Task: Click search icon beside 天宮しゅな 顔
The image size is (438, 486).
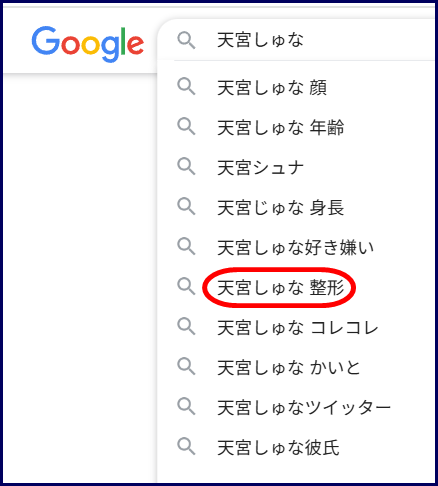Action: click(x=186, y=87)
